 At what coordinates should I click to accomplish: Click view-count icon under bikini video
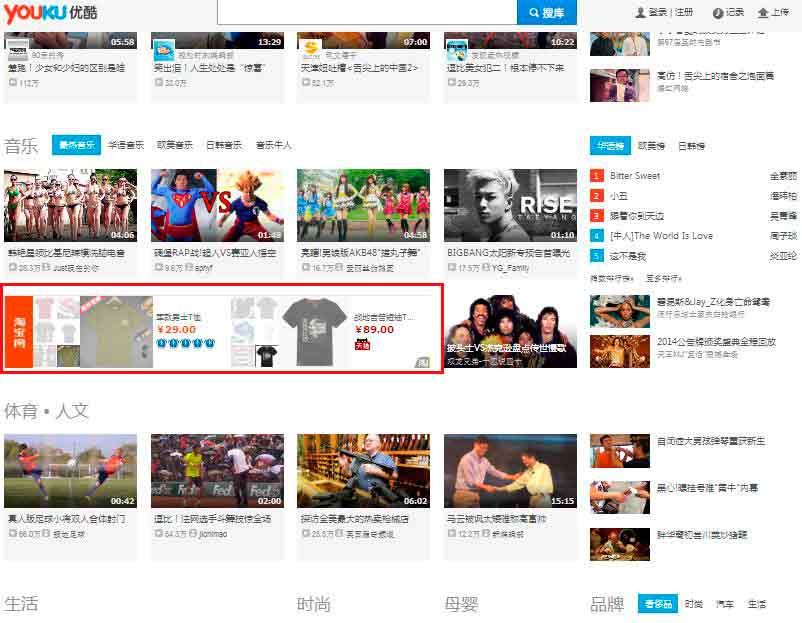point(13,266)
